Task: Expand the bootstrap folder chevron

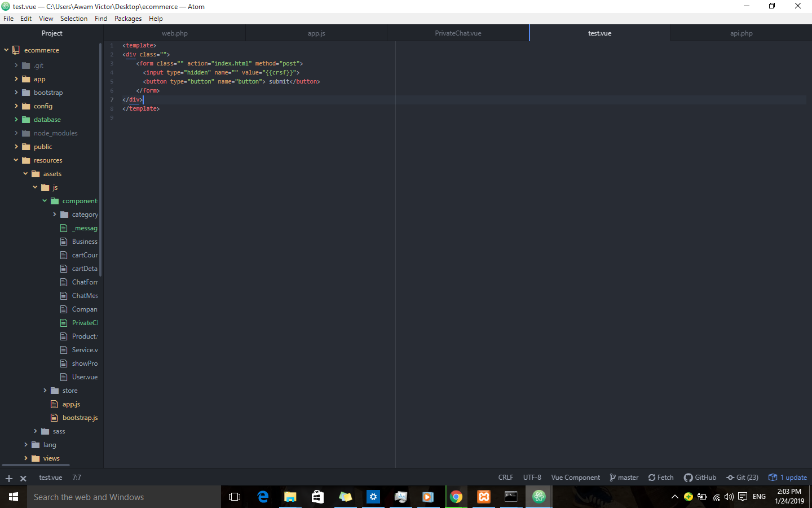Action: [x=16, y=93]
